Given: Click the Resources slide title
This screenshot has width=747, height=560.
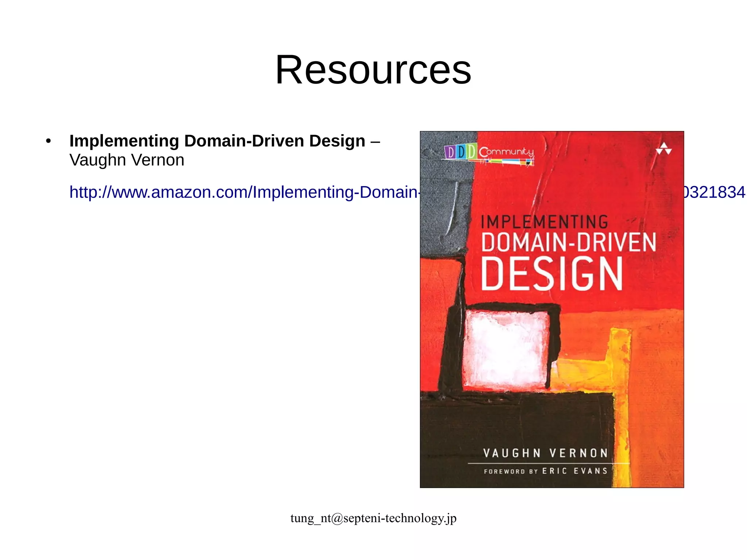Looking at the screenshot, I should [x=373, y=69].
